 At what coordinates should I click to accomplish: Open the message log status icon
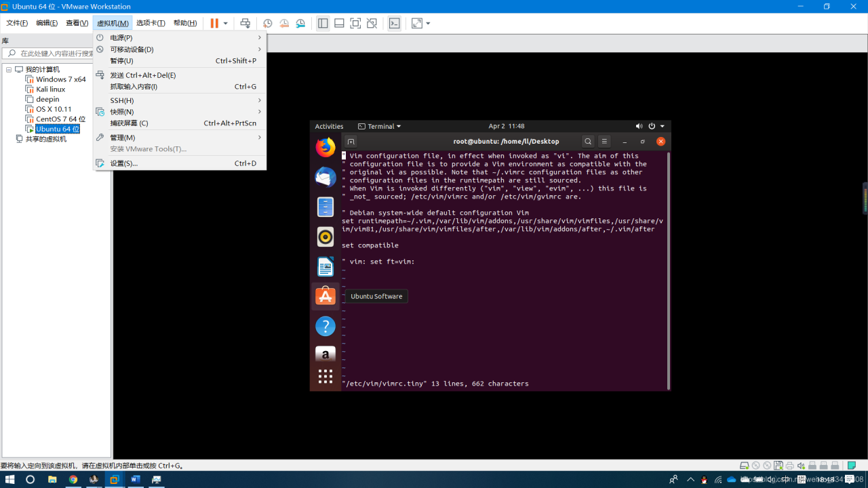(850, 466)
